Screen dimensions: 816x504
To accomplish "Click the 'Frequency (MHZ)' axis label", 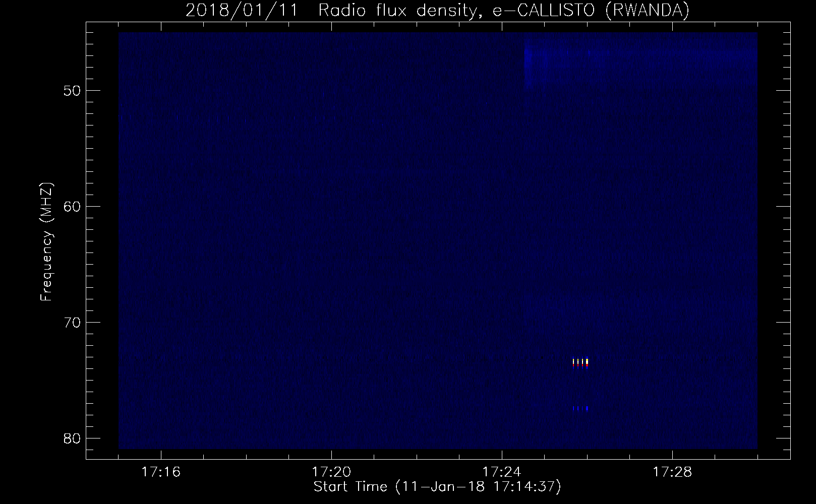I will coord(46,242).
